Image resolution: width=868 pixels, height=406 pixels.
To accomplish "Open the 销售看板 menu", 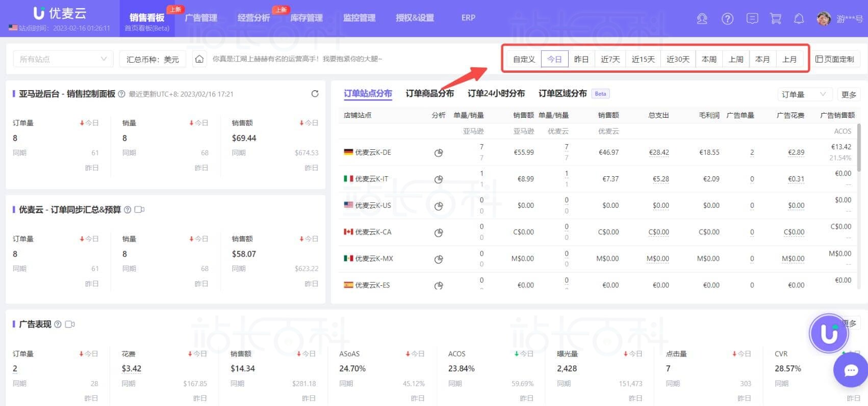I will 147,18.
